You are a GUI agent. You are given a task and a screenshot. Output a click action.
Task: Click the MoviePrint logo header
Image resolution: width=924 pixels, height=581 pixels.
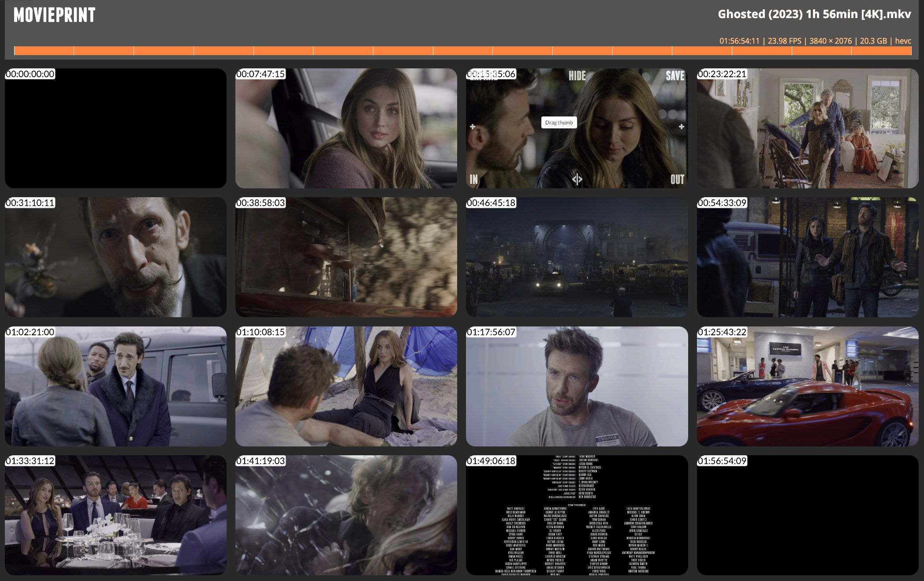click(x=55, y=15)
